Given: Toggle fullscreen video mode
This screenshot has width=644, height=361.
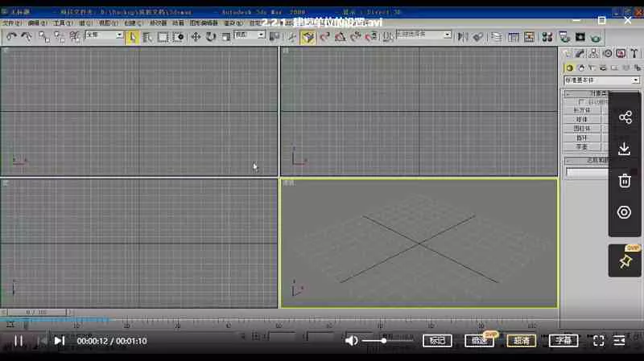Looking at the screenshot, I should [x=598, y=341].
